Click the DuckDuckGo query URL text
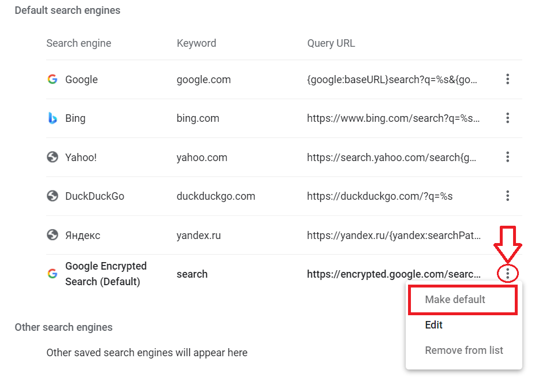 pos(380,196)
